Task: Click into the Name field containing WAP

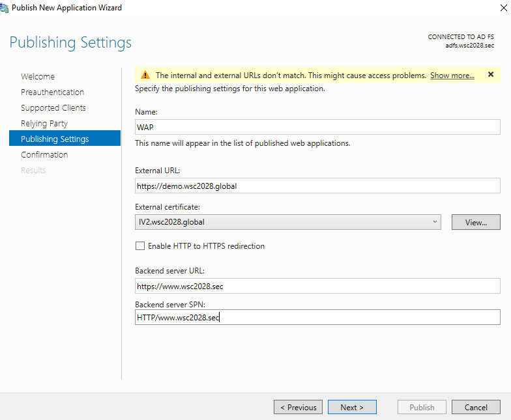Action: pos(317,127)
